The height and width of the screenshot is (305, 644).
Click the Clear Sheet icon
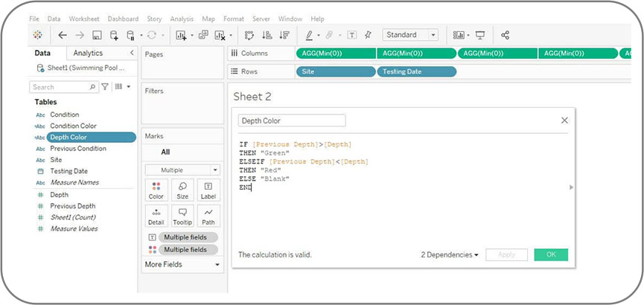pos(220,35)
